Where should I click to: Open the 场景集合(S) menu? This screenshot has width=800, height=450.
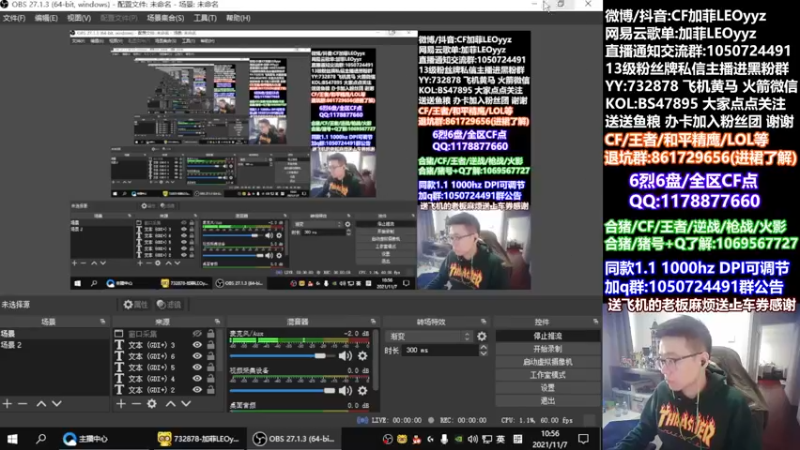click(x=165, y=18)
